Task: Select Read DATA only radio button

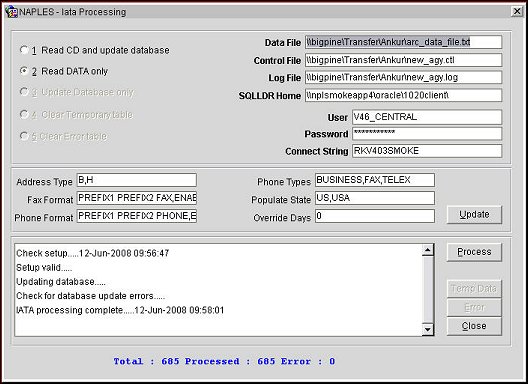Action: coord(24,71)
